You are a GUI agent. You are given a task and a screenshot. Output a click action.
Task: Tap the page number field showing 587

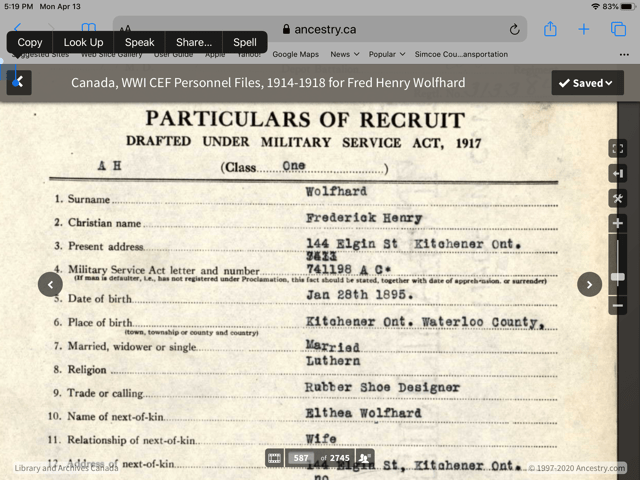[x=300, y=458]
